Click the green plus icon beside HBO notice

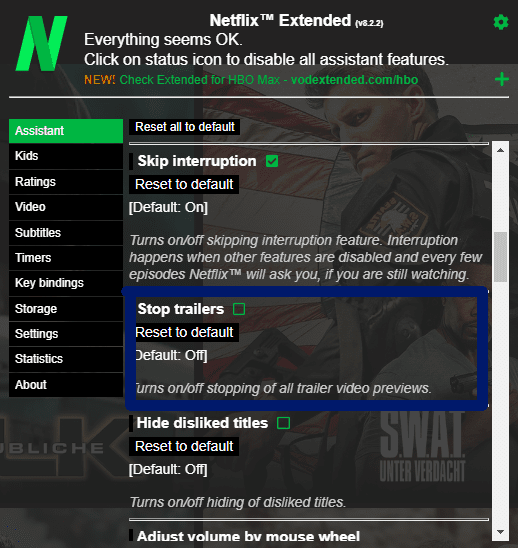pos(502,79)
